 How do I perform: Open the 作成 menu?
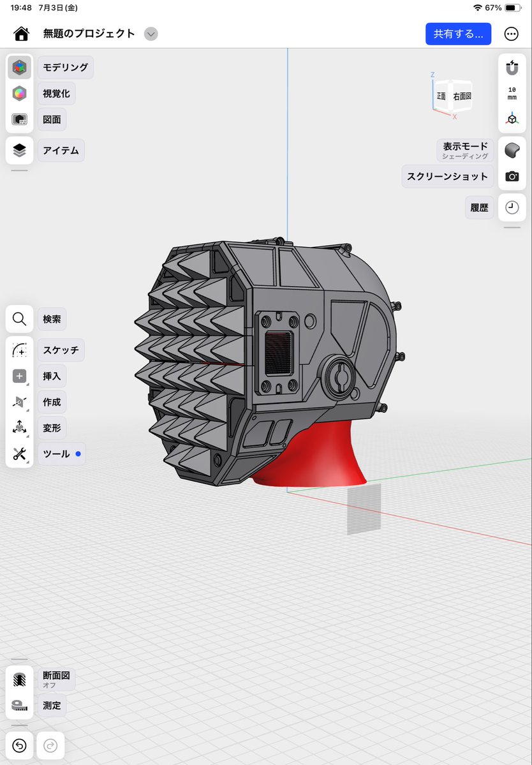point(52,402)
